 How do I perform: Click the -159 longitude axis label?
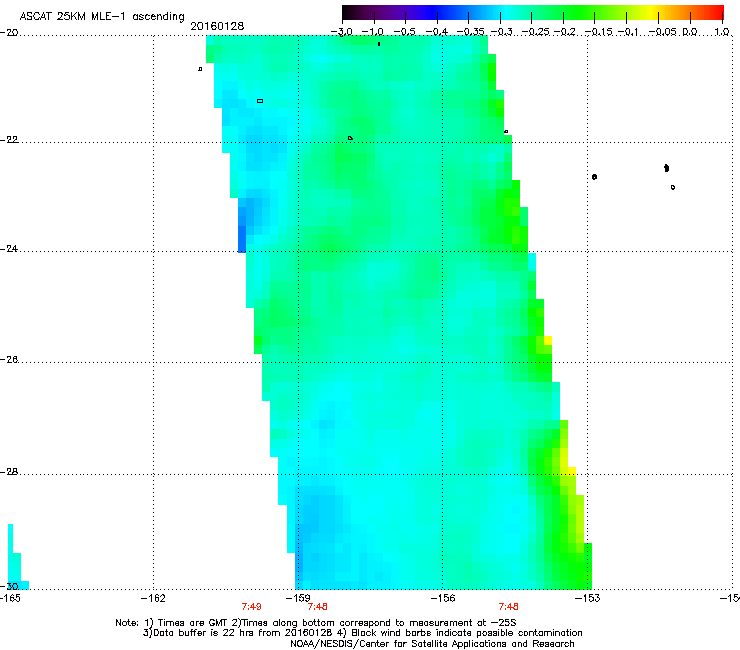point(298,599)
